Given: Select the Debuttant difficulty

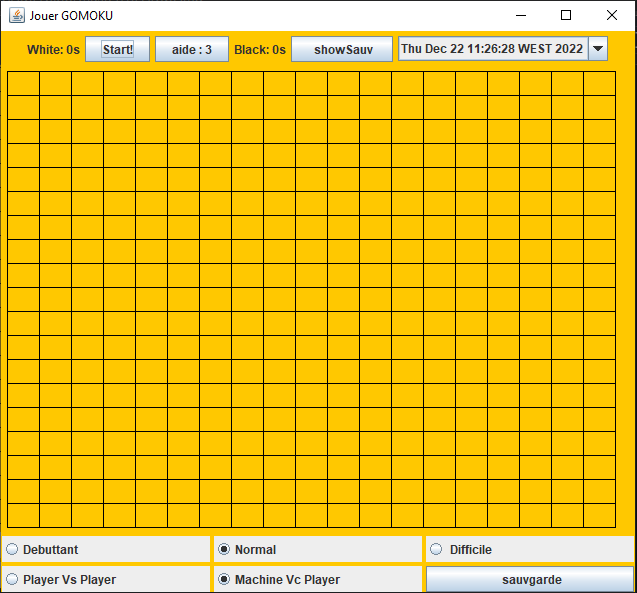Looking at the screenshot, I should pos(106,549).
